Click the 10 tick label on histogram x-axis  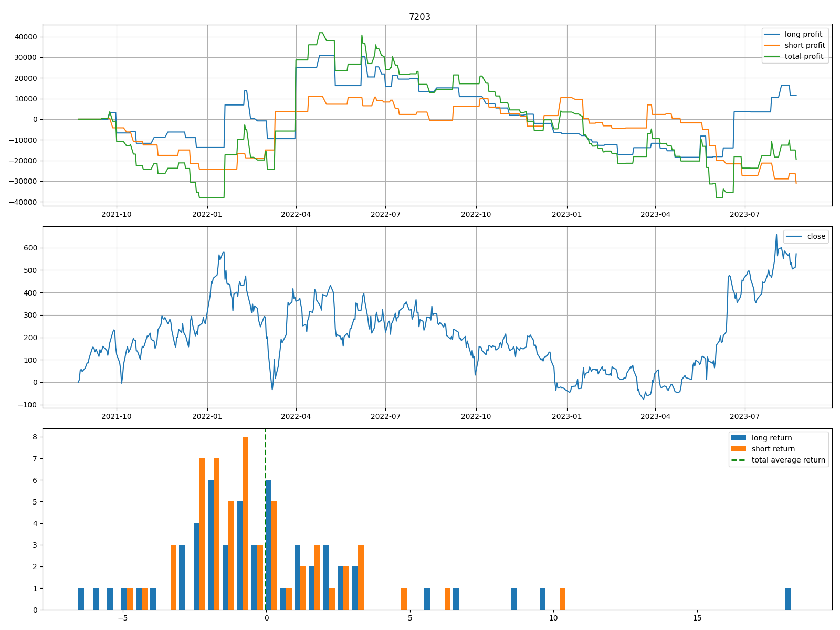553,618
